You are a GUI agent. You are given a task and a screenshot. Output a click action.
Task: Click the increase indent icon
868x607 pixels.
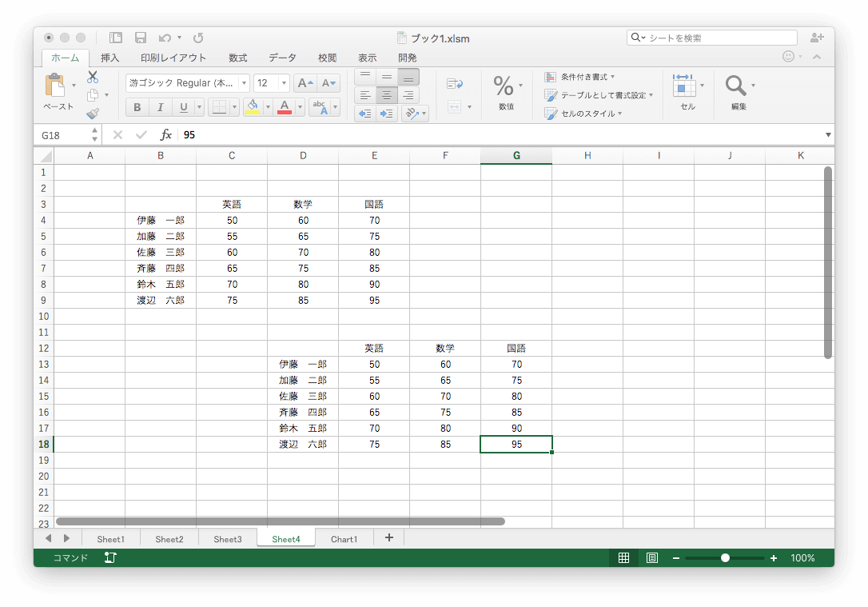386,114
